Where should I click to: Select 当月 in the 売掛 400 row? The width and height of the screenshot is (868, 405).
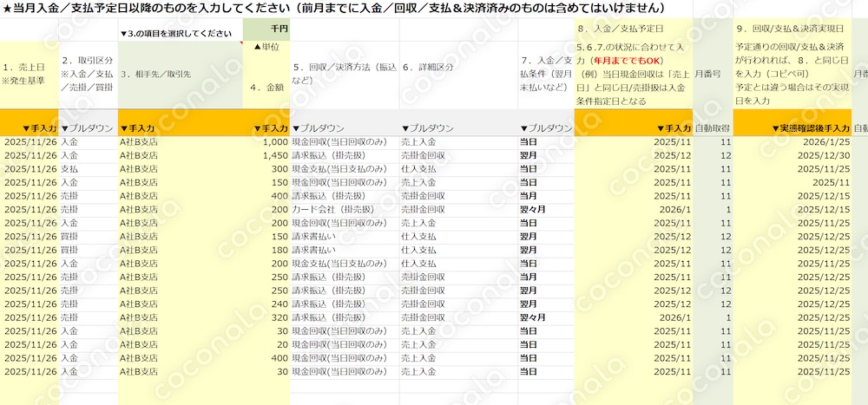[546, 196]
